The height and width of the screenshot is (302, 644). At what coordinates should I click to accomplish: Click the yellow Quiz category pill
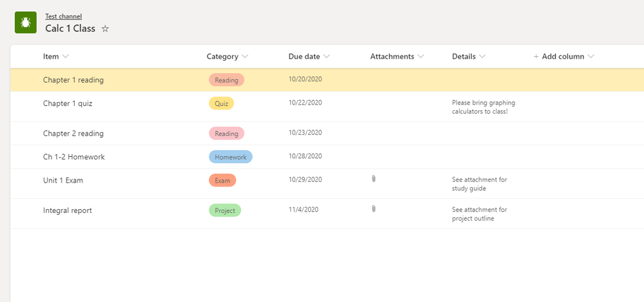[221, 103]
